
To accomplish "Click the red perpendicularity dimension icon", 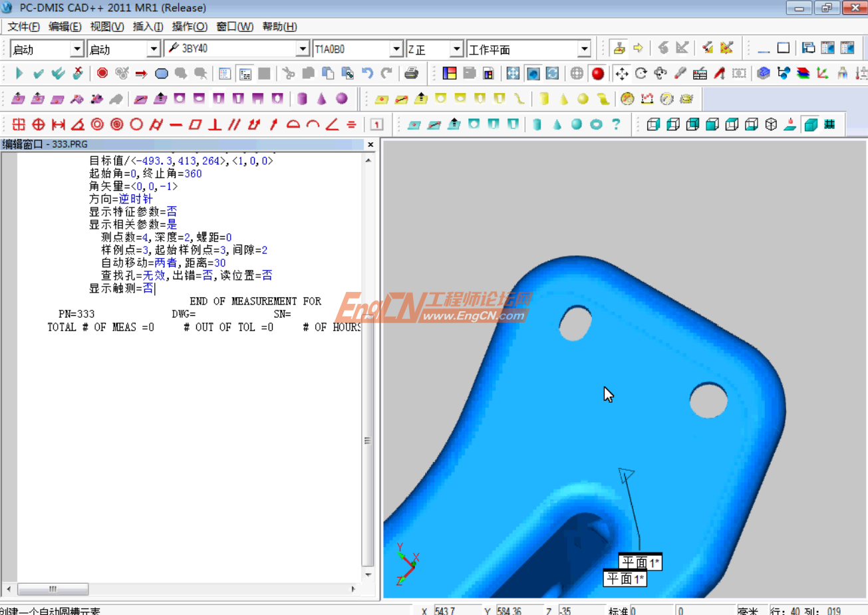I will pyautogui.click(x=214, y=124).
